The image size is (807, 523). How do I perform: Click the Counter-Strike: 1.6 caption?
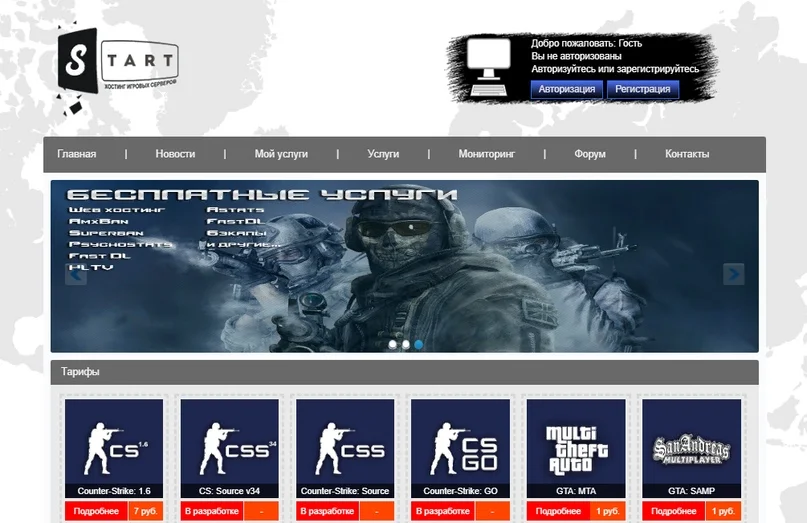click(x=114, y=491)
